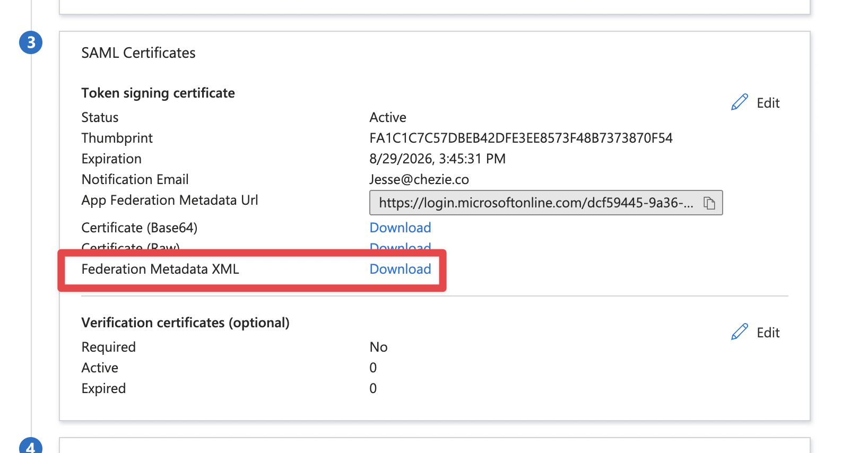The image size is (868, 453).
Task: Click the Edit label for Verification certificates
Action: coord(768,333)
